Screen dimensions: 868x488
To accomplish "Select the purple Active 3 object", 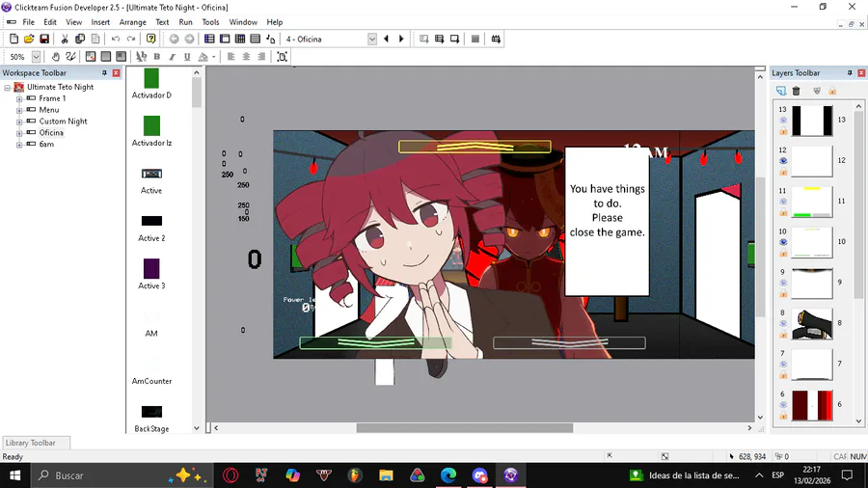I will [151, 274].
